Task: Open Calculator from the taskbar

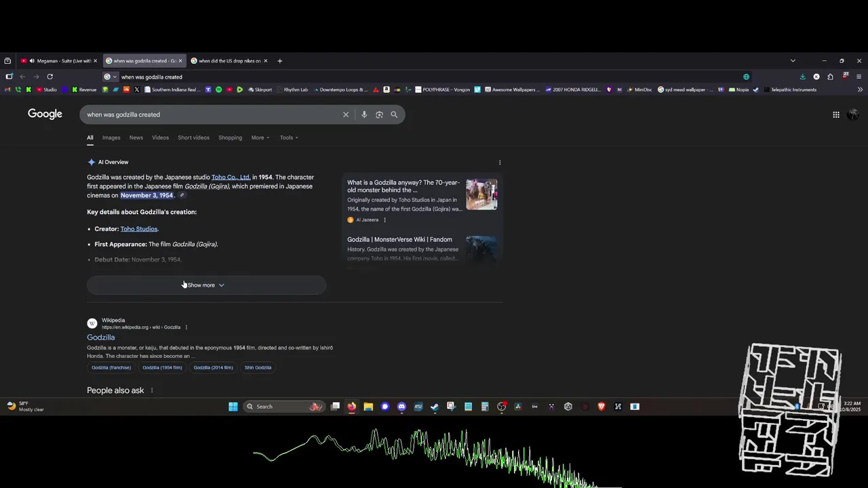Action: (485, 407)
